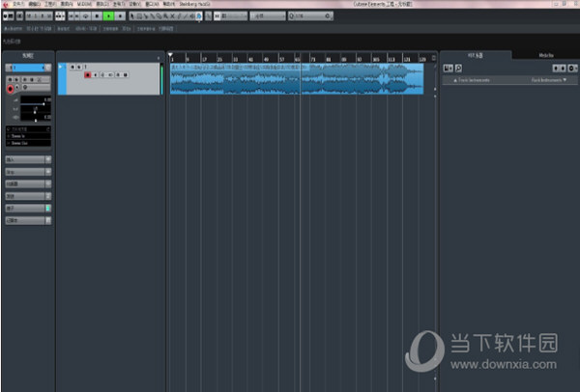This screenshot has height=392, width=580.
Task: Select the VST instruments tab
Action: click(x=475, y=55)
